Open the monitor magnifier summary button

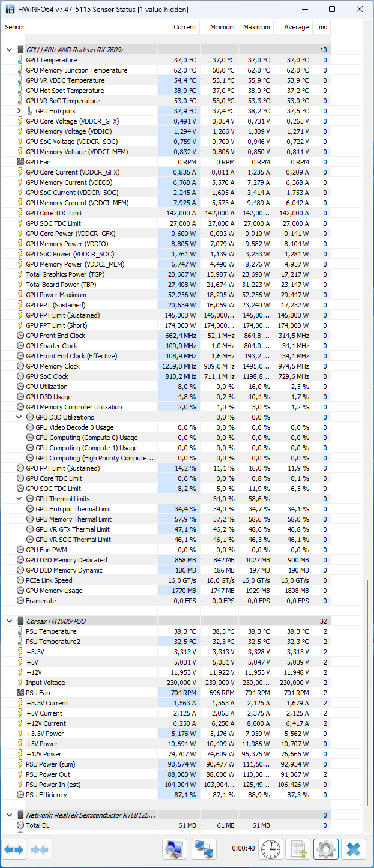pyautogui.click(x=175, y=849)
